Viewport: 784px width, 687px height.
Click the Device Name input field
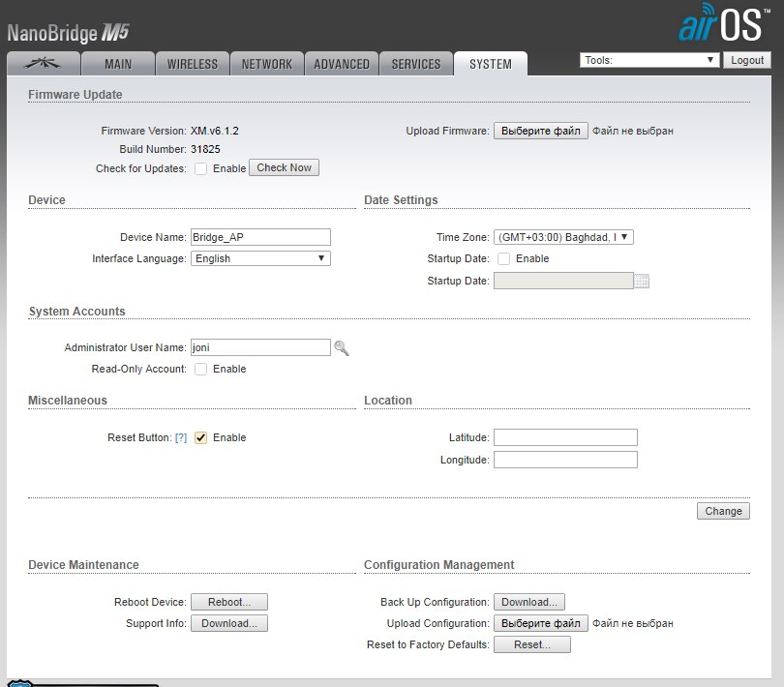pyautogui.click(x=260, y=237)
